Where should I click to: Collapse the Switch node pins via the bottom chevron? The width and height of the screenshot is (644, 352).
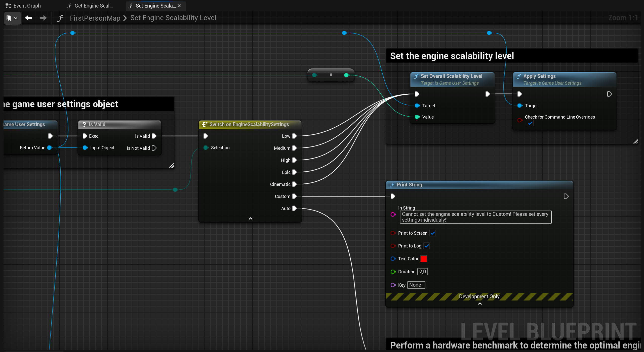tap(250, 218)
